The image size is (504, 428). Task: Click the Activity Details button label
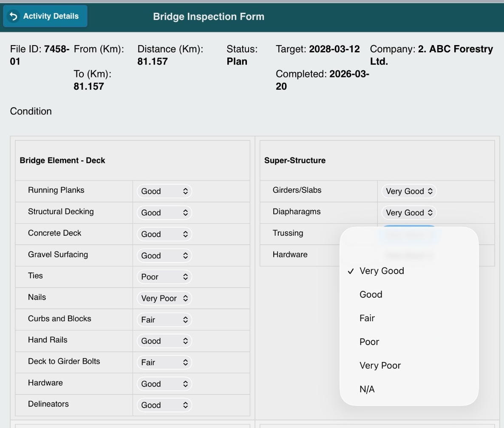51,16
